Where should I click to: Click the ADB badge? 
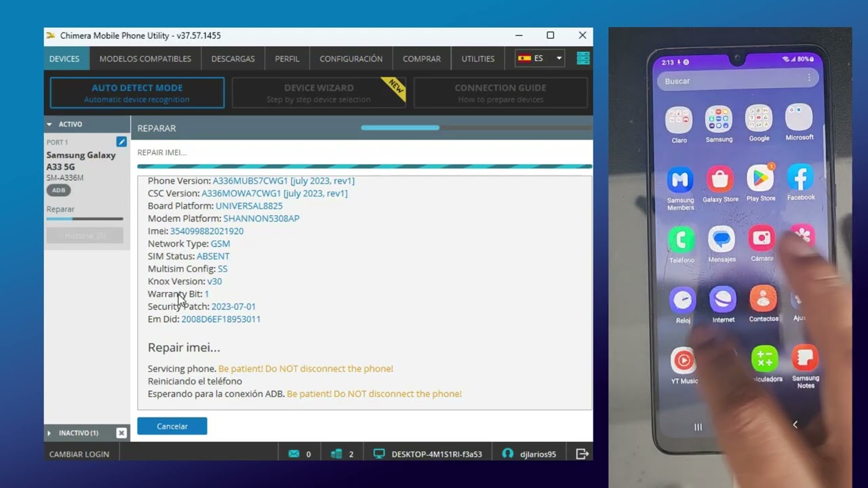59,190
